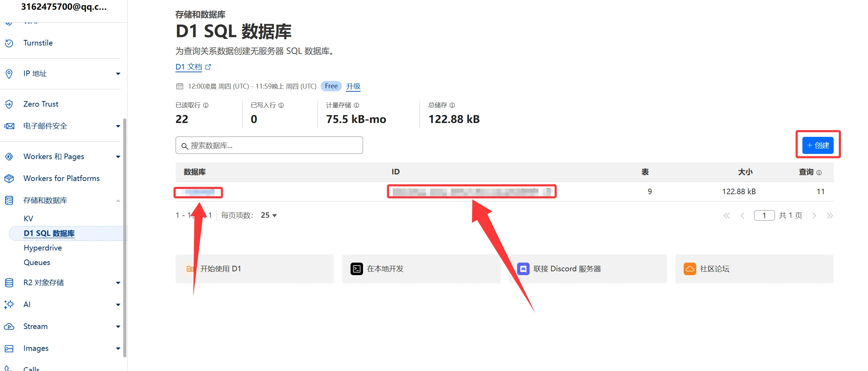
Task: Click the calendar icon beside date range
Action: [x=179, y=86]
